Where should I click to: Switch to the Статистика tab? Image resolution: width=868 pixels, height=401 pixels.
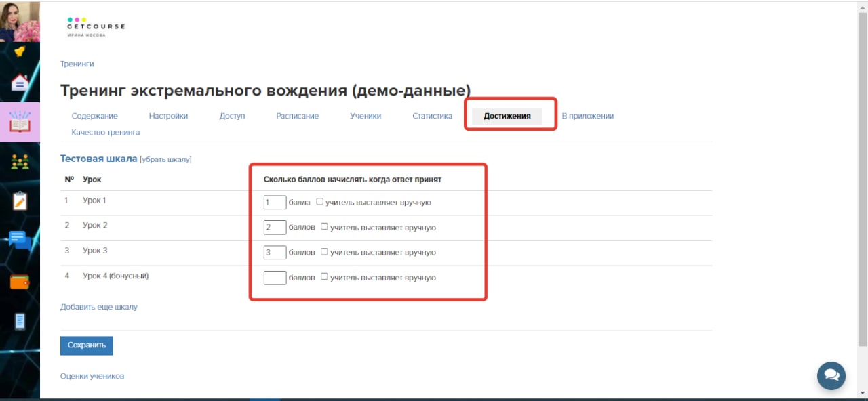tap(432, 116)
